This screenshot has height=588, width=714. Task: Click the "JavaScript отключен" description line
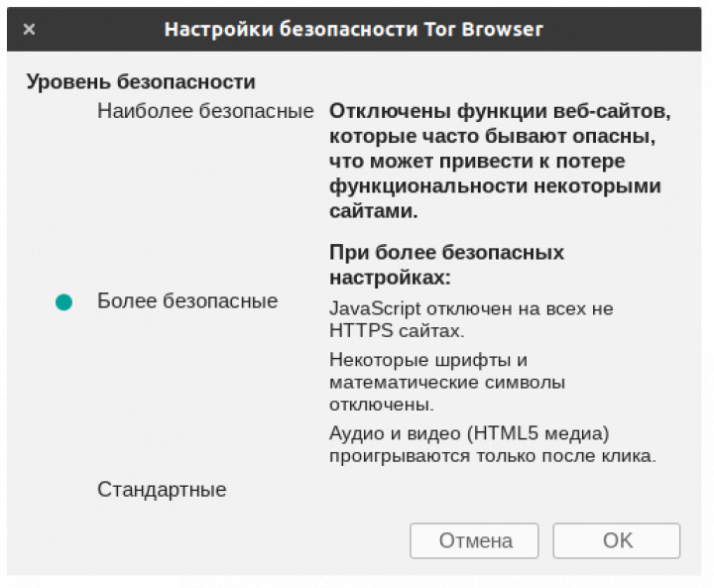pyautogui.click(x=470, y=308)
